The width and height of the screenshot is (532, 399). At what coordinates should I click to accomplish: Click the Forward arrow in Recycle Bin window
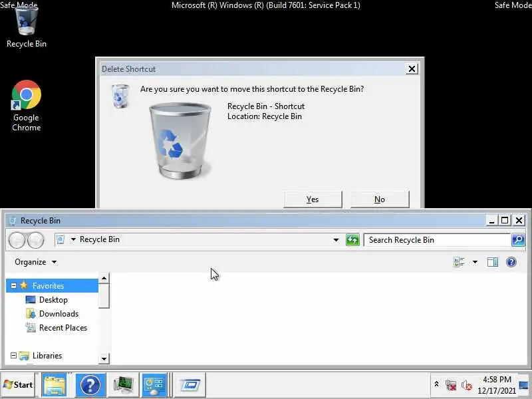click(36, 240)
